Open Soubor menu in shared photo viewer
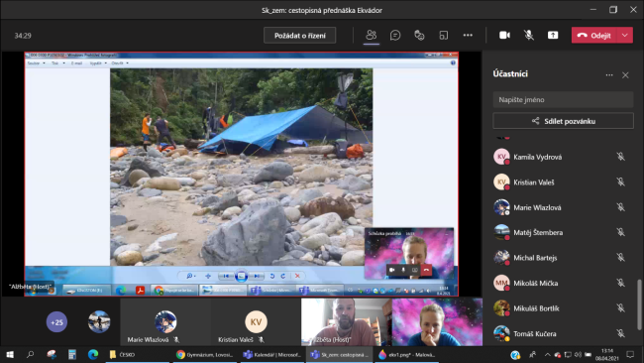This screenshot has width=644, height=363. click(36, 63)
